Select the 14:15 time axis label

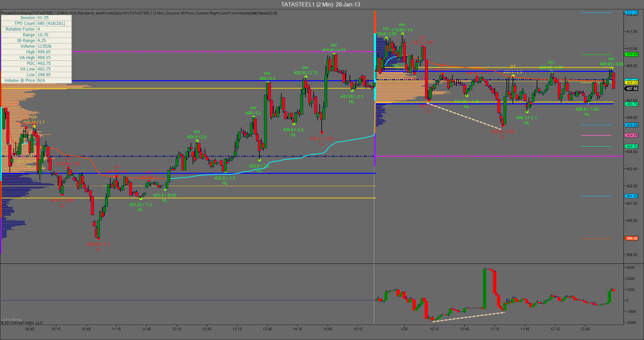[297, 329]
